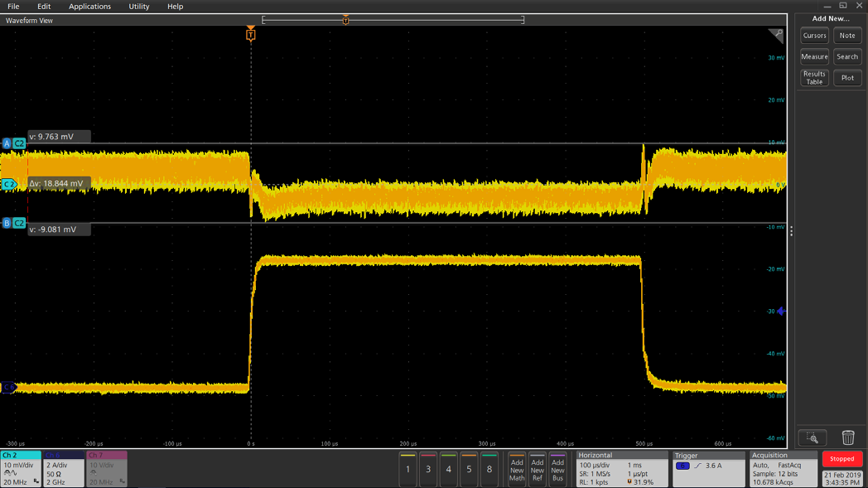
Task: Select the orange trigger position marker T
Action: coord(251,35)
